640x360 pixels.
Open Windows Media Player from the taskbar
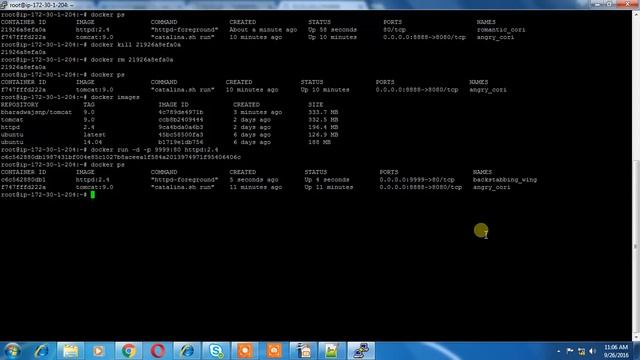pos(98,351)
